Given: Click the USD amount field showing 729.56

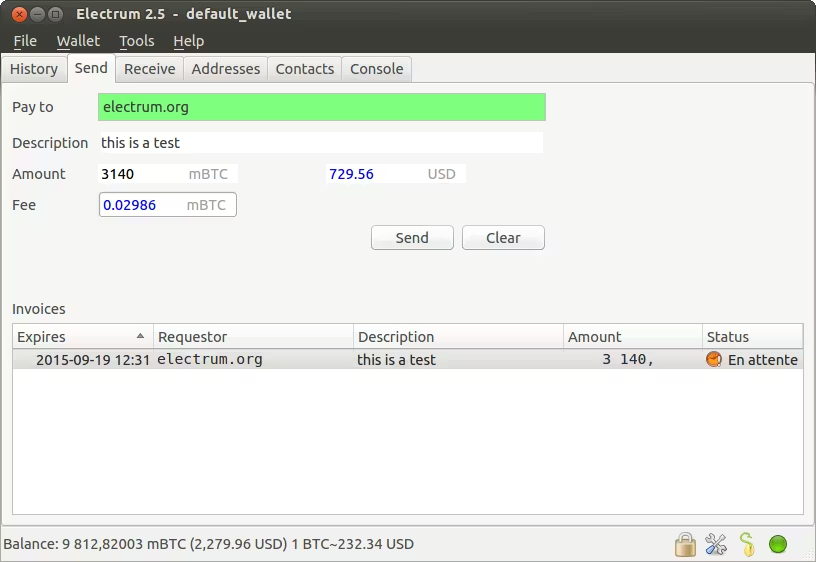Looking at the screenshot, I should click(x=396, y=174).
